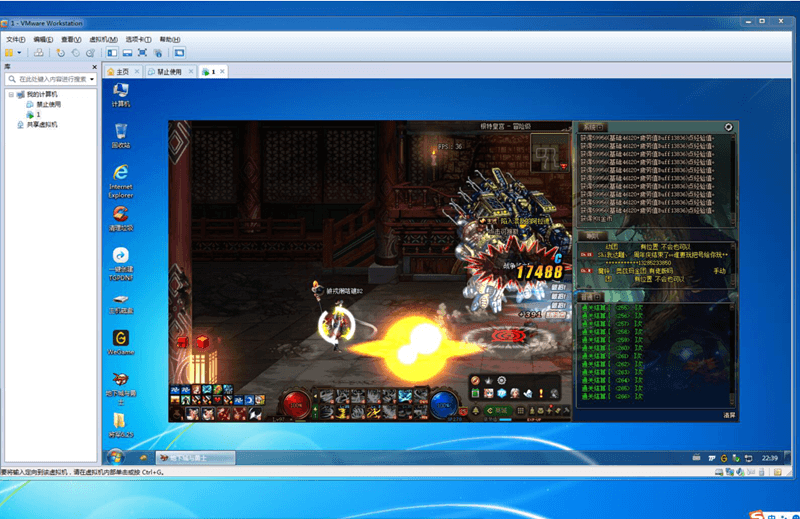Click the green calendar icon in game popup
Viewport: 800px width, 519px height.
[476, 393]
